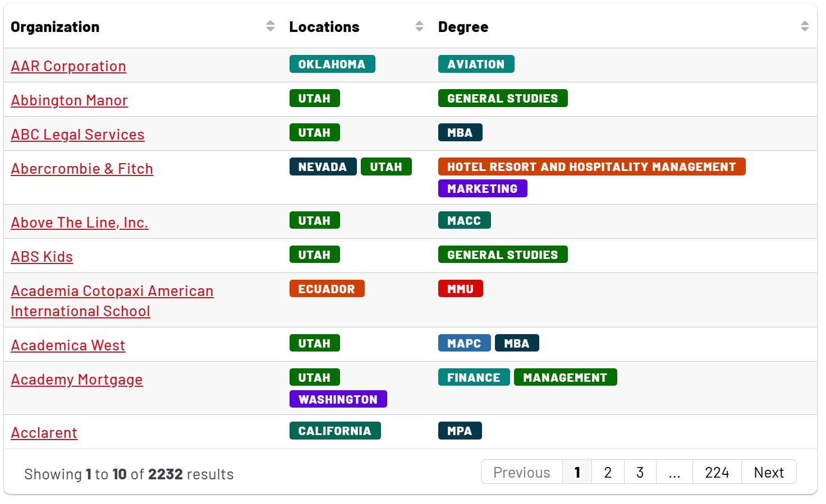This screenshot has height=504, width=826.
Task: Open Academia Cotopaxi American International School
Action: [112, 301]
